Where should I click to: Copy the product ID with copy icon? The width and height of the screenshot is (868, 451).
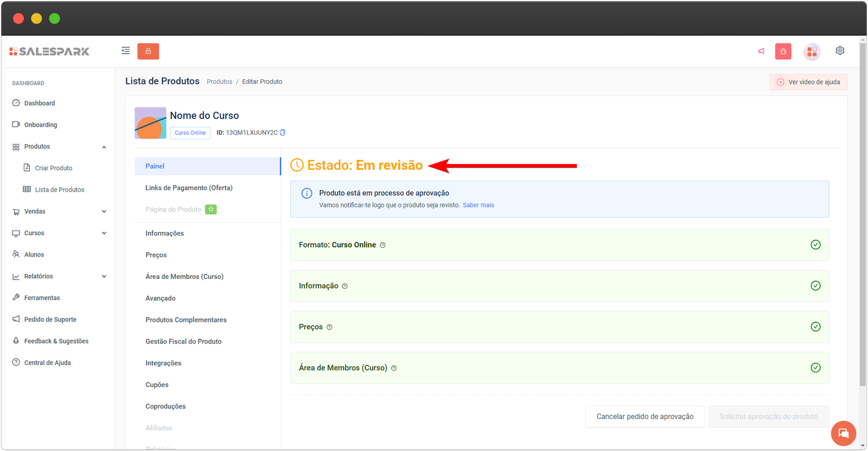tap(283, 132)
